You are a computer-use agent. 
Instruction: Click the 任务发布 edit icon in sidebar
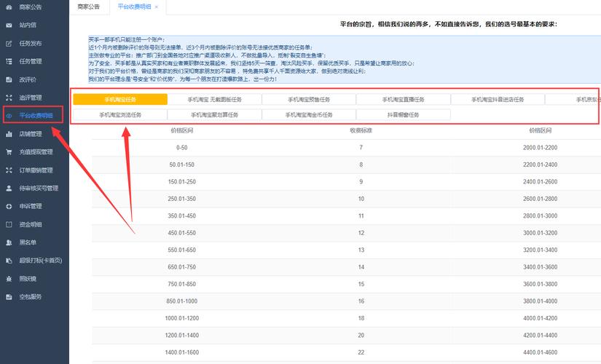(x=9, y=43)
